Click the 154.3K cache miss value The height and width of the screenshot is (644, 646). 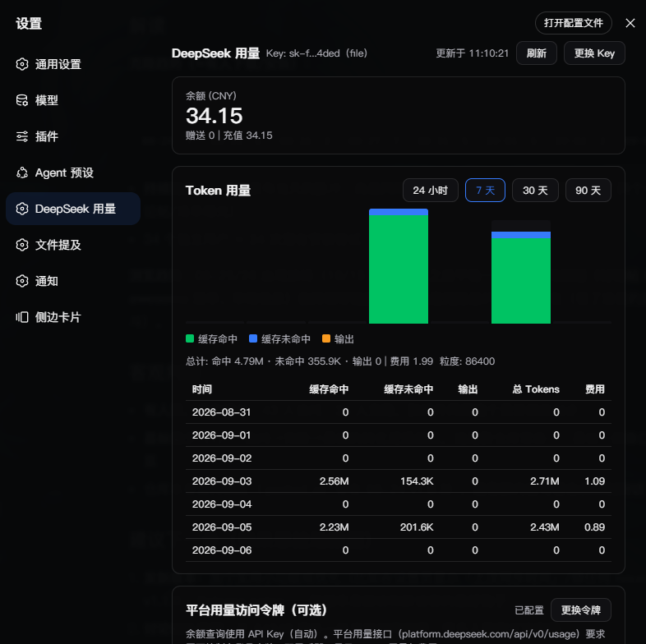tap(417, 481)
